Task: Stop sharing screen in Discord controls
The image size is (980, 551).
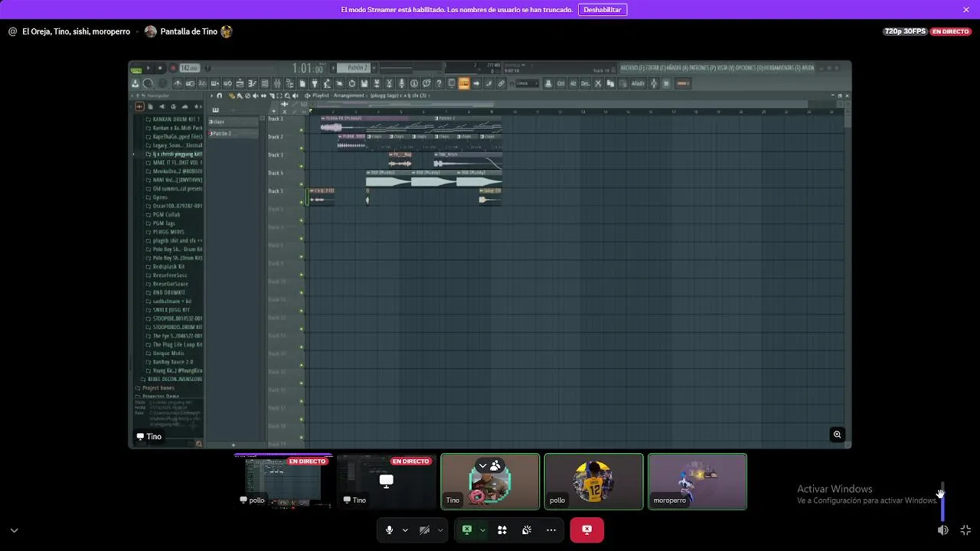Action: pyautogui.click(x=466, y=530)
